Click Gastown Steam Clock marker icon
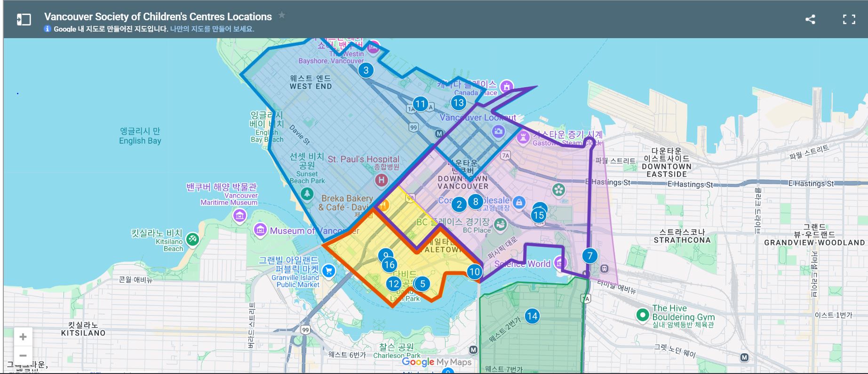The image size is (868, 374). (523, 138)
